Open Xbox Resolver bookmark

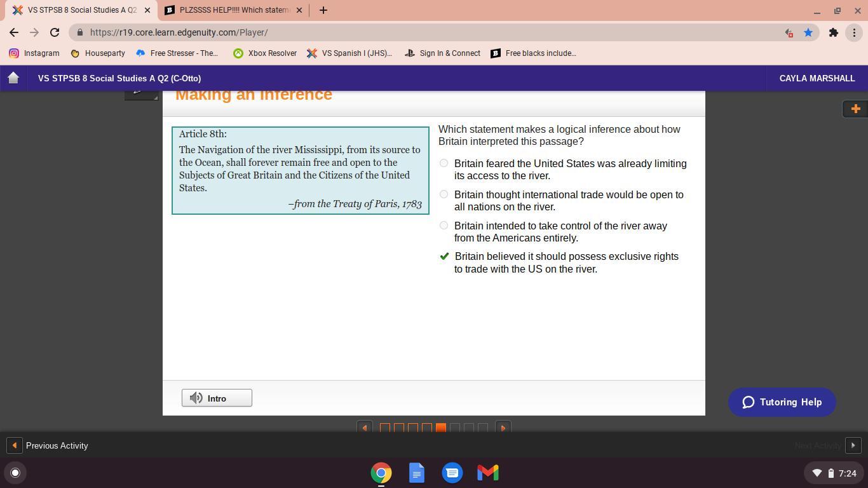[x=265, y=53]
